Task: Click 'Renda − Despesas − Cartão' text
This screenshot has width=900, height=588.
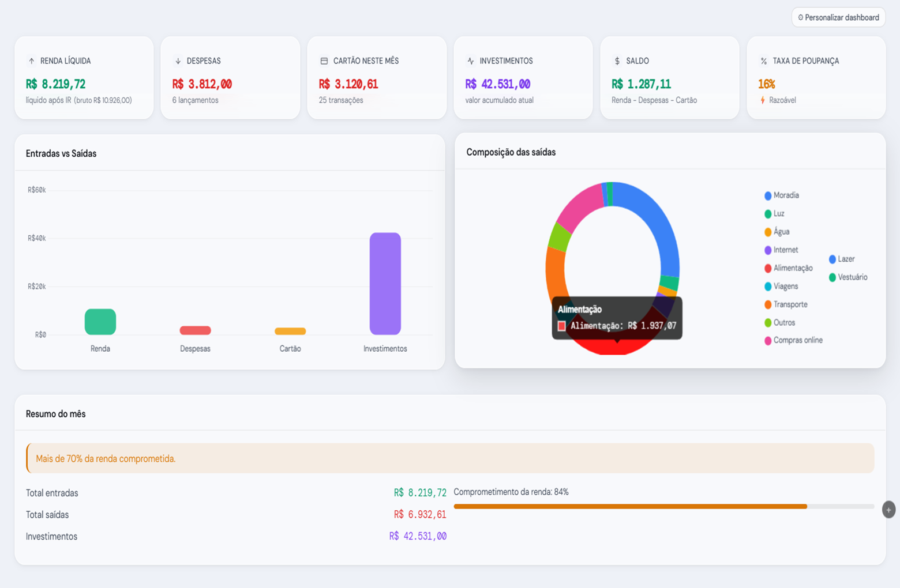Action: [x=654, y=100]
